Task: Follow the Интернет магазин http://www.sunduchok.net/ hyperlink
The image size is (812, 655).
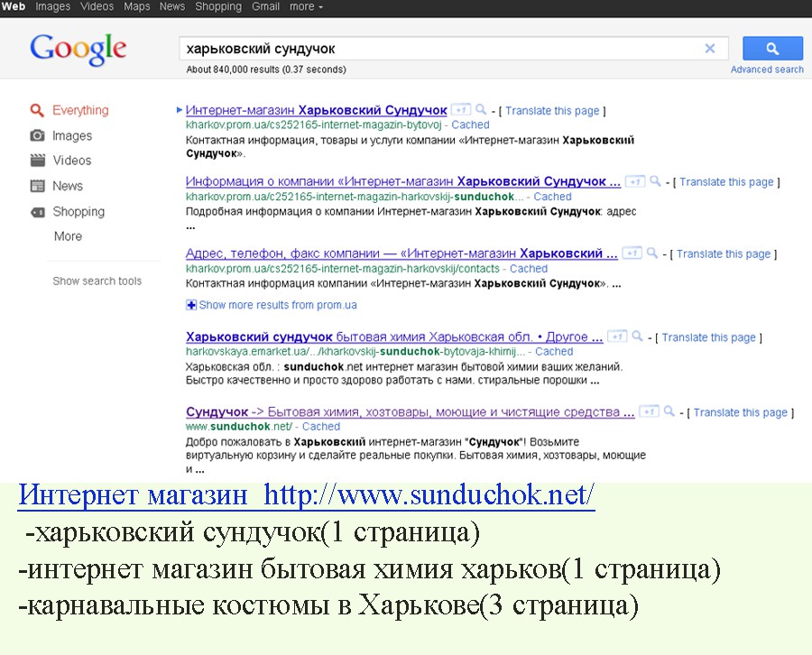Action: (x=307, y=495)
